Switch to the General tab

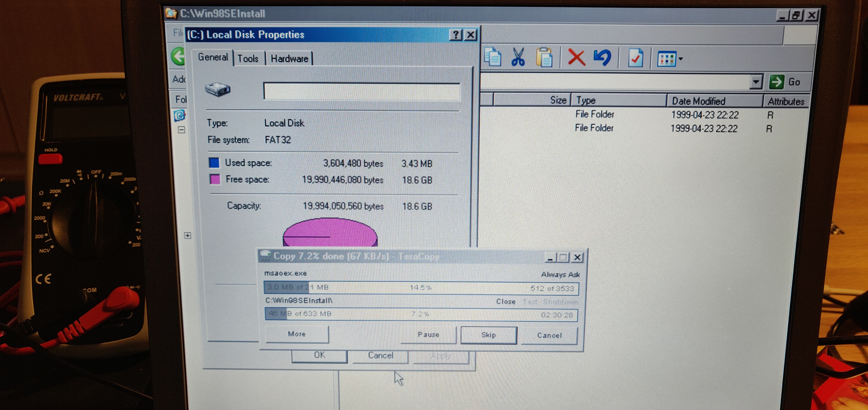coord(213,57)
